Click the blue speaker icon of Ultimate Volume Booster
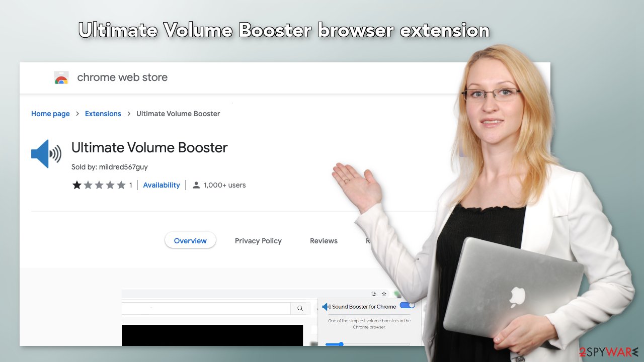This screenshot has height=362, width=644. [46, 154]
